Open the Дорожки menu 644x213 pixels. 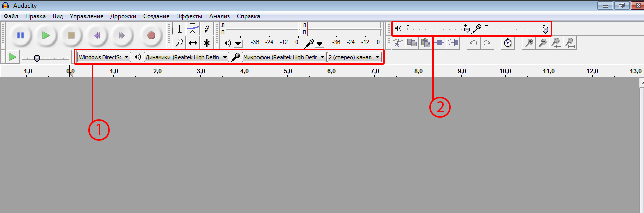[124, 16]
